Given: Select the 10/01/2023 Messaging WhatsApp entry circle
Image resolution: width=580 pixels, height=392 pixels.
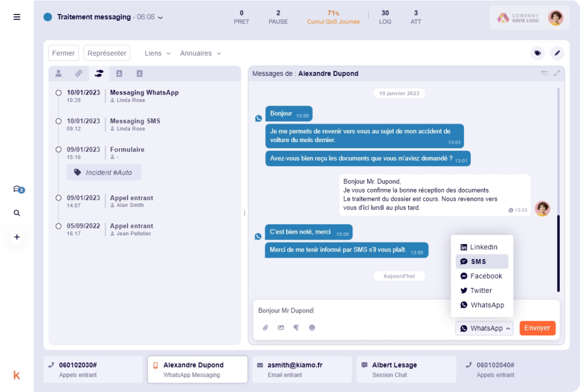Looking at the screenshot, I should pos(58,92).
